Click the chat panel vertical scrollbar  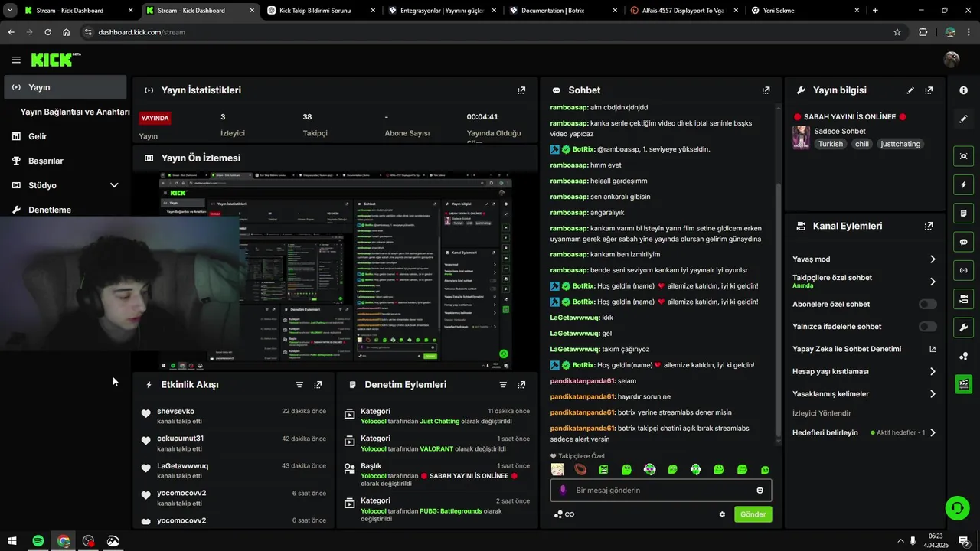click(x=779, y=310)
